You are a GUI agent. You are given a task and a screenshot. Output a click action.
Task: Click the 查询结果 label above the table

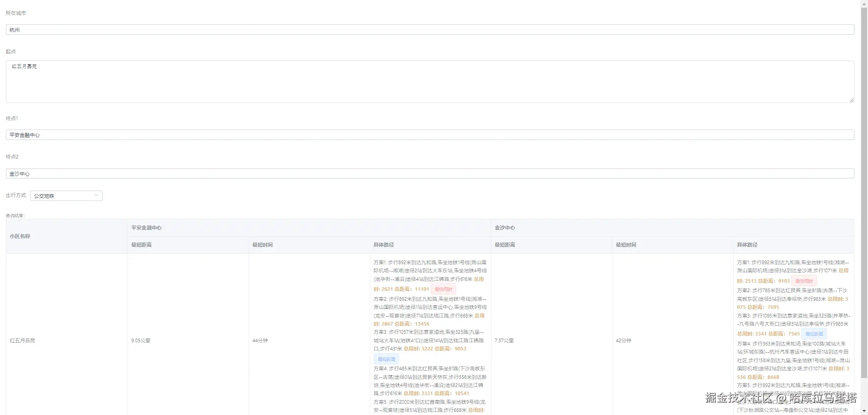coord(15,215)
